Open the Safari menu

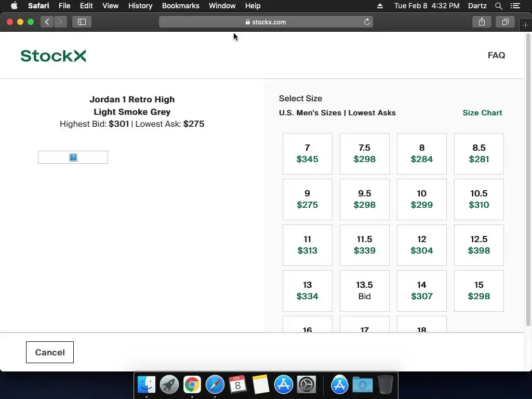[x=38, y=6]
